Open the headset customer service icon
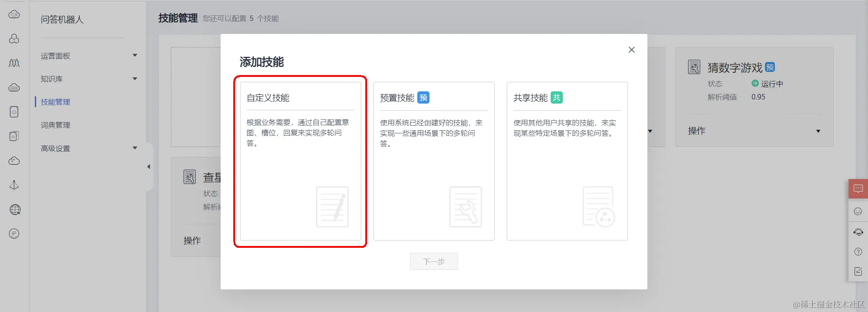 (858, 232)
